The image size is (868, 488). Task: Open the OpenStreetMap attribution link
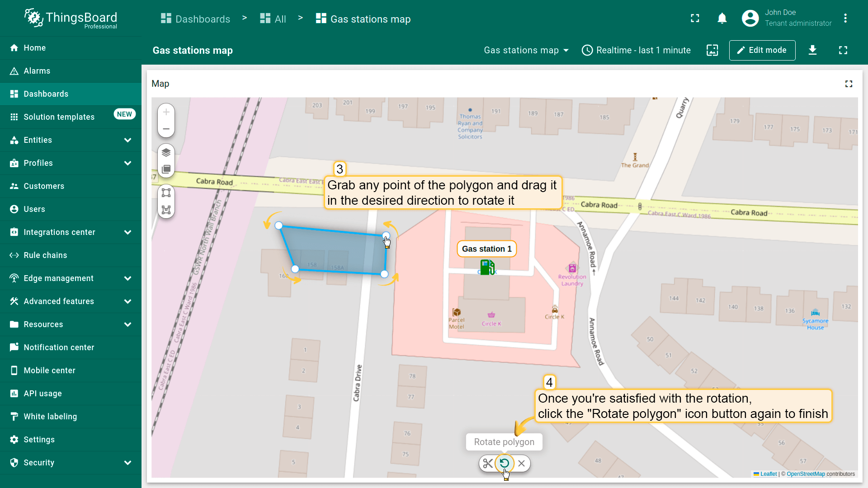point(805,474)
